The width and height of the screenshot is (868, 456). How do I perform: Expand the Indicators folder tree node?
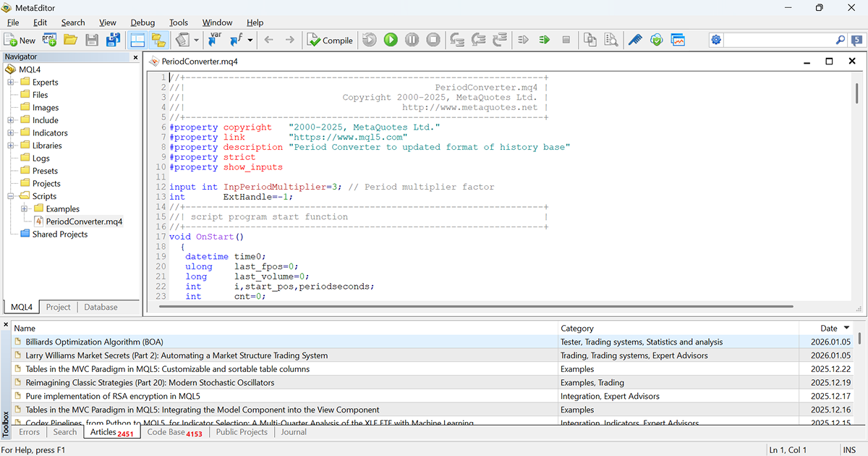coord(11,133)
